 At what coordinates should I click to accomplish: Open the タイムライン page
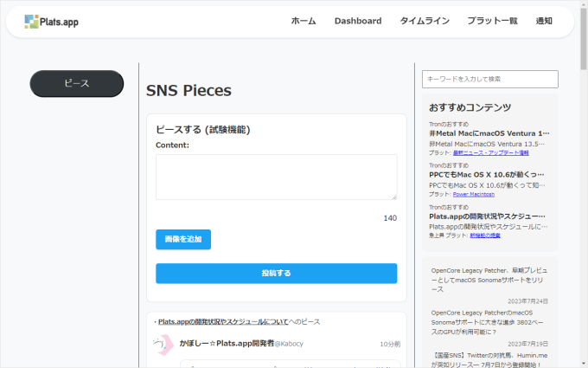[425, 21]
